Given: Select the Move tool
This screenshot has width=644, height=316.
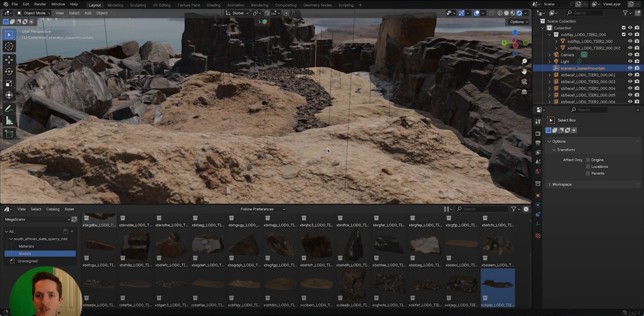Looking at the screenshot, I should tap(9, 60).
